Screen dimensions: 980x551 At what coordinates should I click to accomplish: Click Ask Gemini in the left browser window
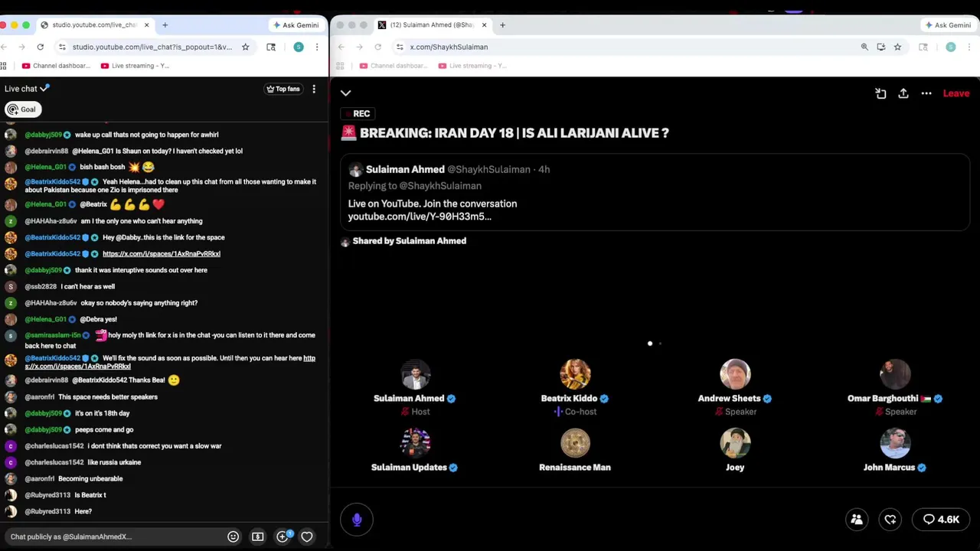click(296, 25)
